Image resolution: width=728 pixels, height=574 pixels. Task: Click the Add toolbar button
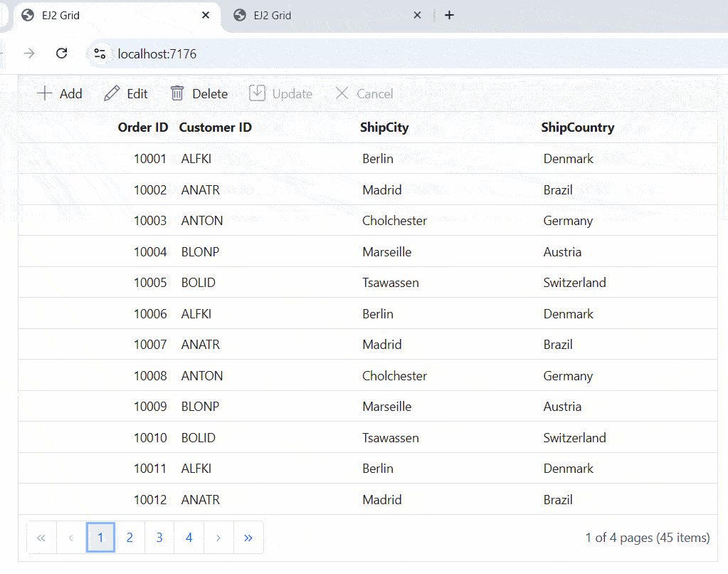click(x=60, y=94)
